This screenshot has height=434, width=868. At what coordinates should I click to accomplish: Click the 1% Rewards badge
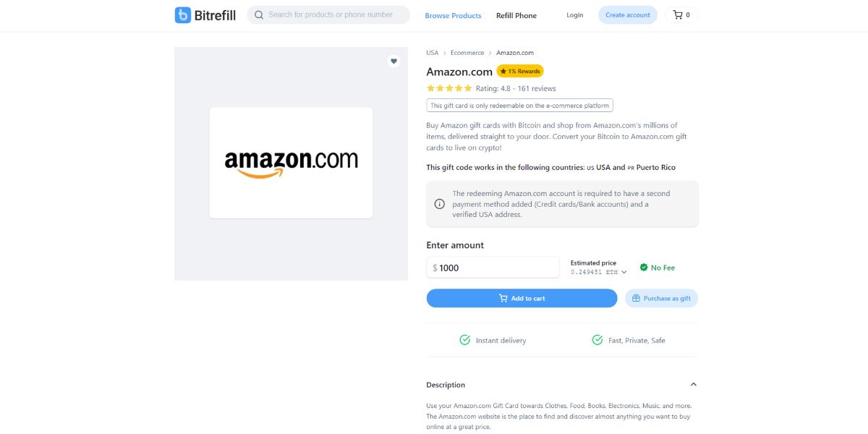click(520, 71)
